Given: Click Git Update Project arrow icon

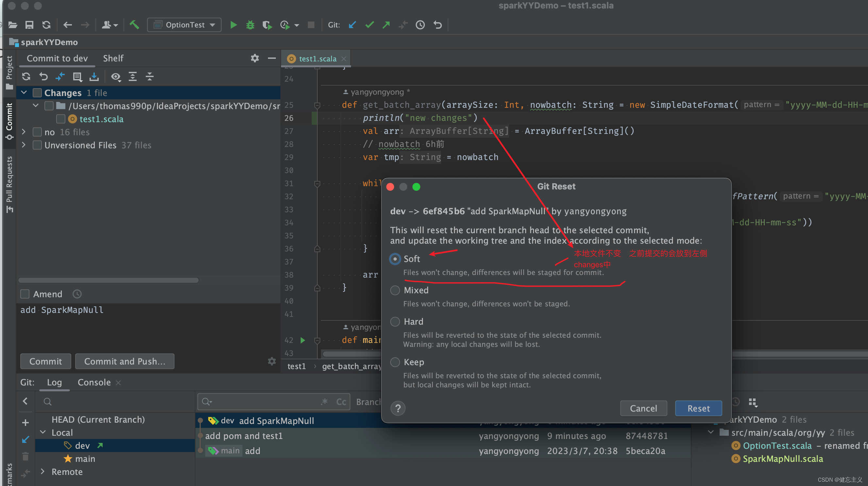Looking at the screenshot, I should pos(352,25).
